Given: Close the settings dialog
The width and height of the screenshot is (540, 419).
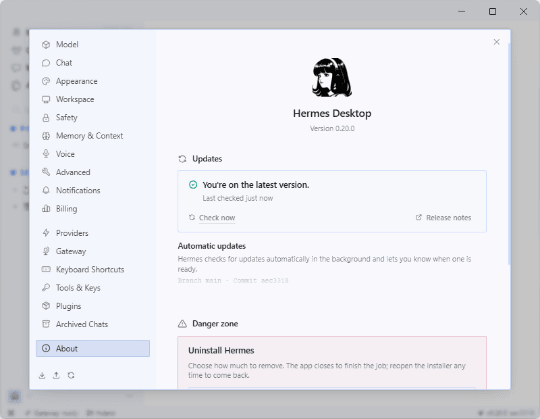Looking at the screenshot, I should coord(496,42).
